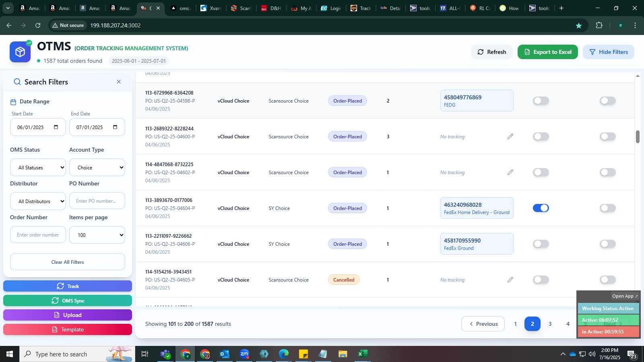Toggle second switch for order 114-4847068-8732225
644x362 pixels.
pyautogui.click(x=608, y=172)
